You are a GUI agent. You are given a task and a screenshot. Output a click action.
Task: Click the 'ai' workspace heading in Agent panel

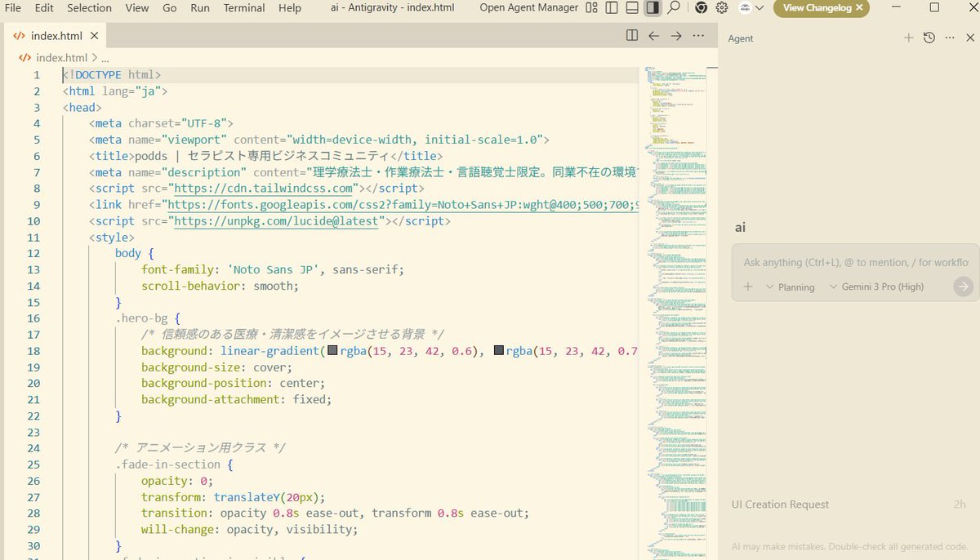coord(740,228)
